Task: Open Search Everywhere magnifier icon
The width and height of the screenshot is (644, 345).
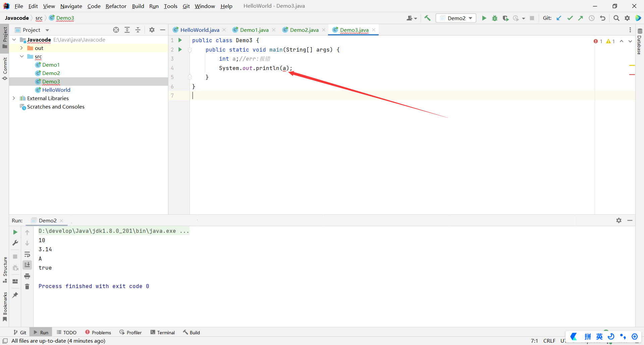Action: (616, 18)
